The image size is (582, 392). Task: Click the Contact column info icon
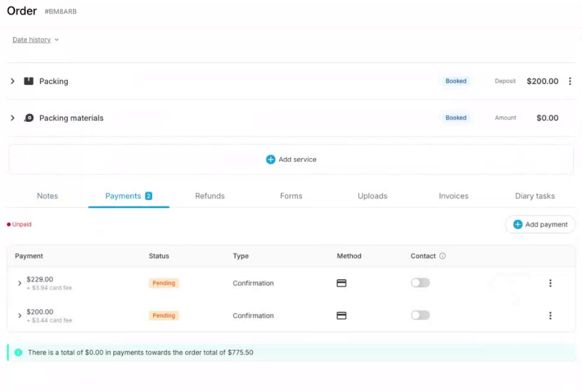point(442,256)
